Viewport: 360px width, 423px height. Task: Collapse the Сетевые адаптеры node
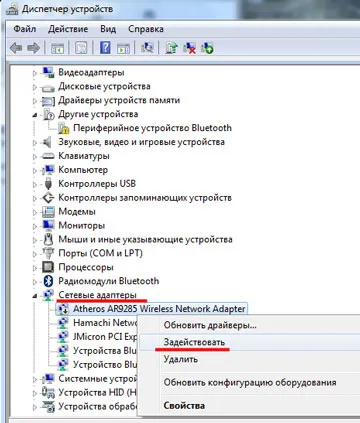click(x=35, y=296)
